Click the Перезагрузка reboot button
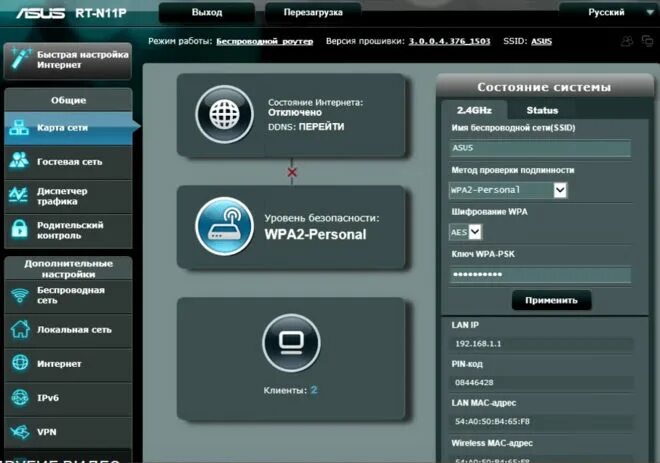 click(x=313, y=12)
